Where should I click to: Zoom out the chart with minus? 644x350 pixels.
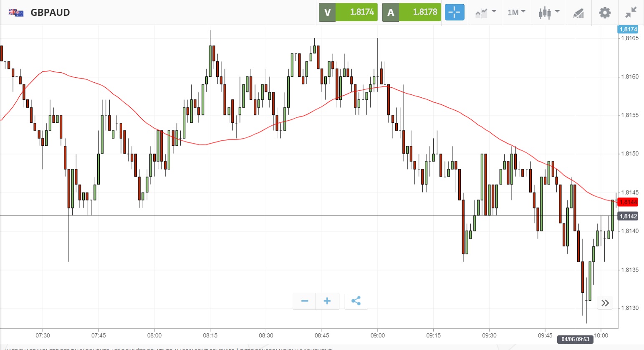(305, 301)
